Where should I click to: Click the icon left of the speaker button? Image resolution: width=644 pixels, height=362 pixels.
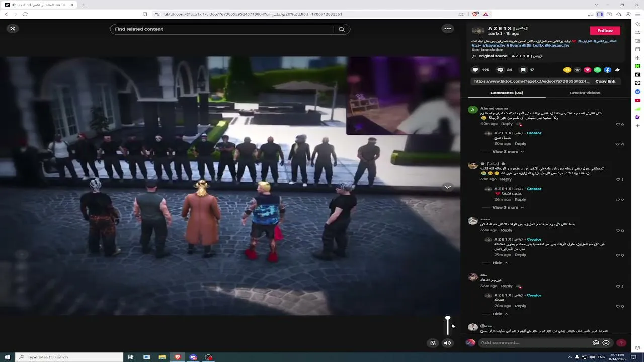(433, 343)
